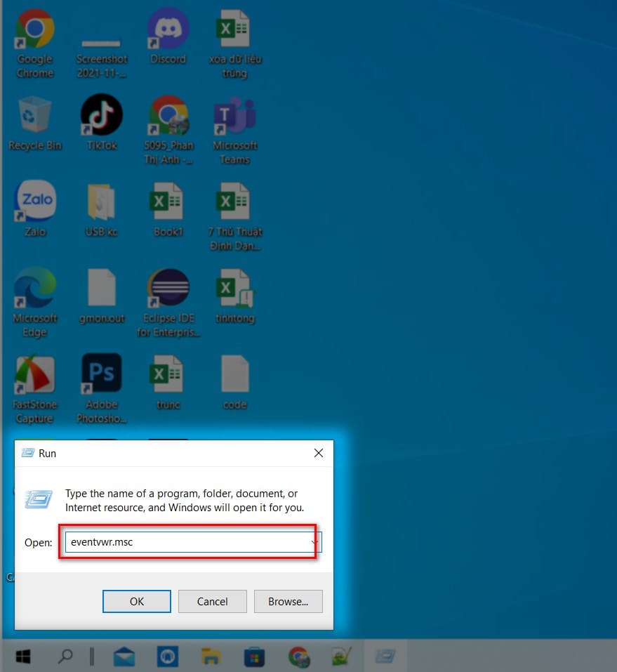617x672 pixels.
Task: Open the green pencil app in taskbar
Action: [342, 656]
